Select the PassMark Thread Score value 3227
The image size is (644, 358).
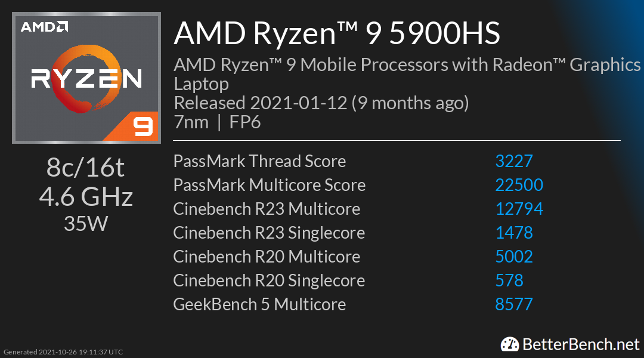[513, 161]
